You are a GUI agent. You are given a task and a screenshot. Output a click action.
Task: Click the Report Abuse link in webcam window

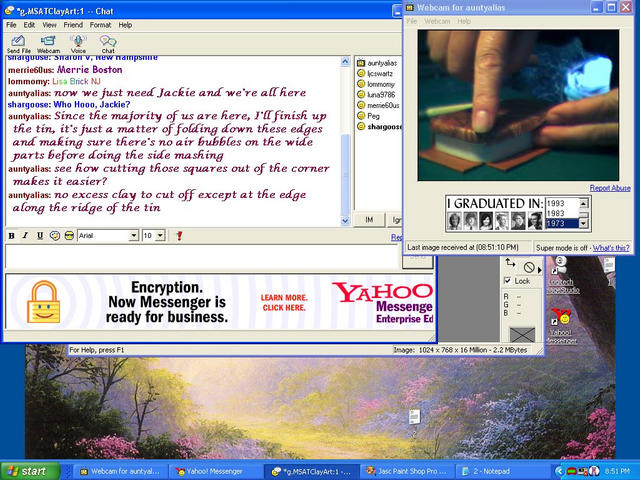(x=610, y=188)
